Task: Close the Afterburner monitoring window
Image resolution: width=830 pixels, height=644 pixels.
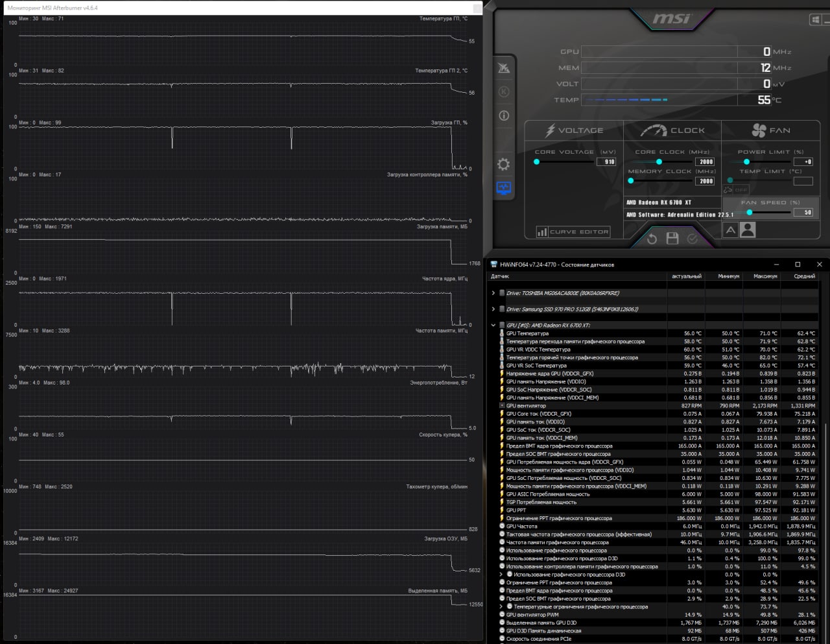Action: [477, 8]
